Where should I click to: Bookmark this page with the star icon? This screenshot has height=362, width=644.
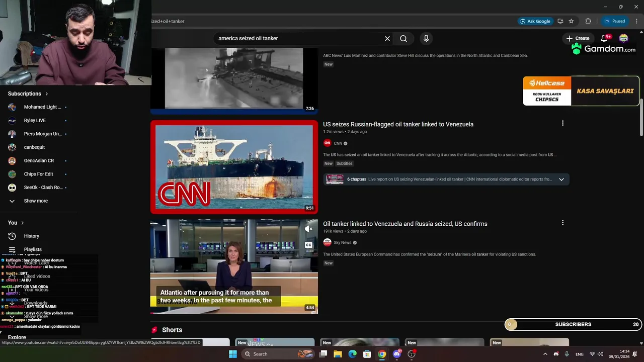click(571, 21)
